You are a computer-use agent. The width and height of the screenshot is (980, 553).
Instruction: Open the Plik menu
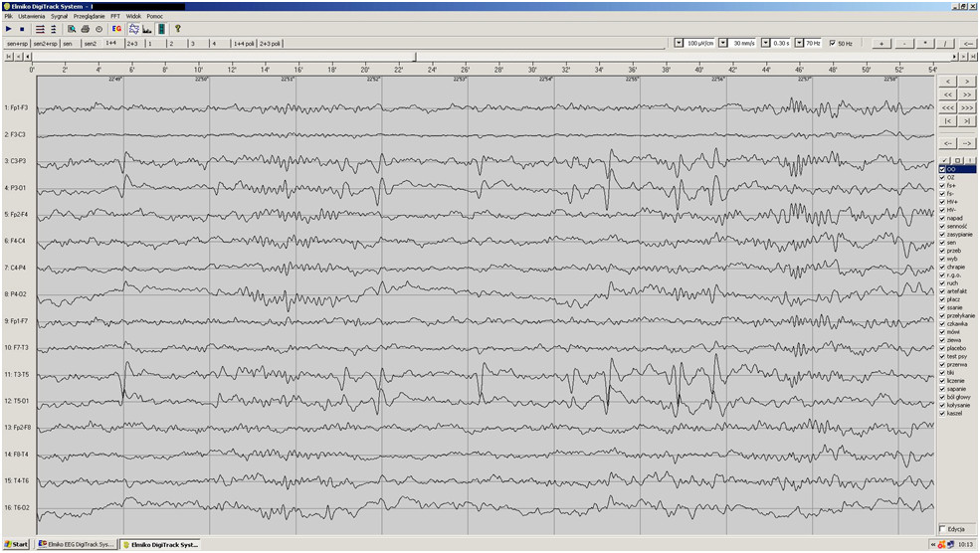[8, 16]
